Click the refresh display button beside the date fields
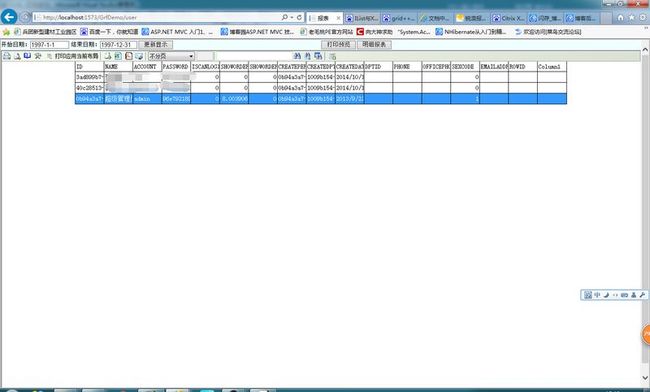 click(155, 44)
